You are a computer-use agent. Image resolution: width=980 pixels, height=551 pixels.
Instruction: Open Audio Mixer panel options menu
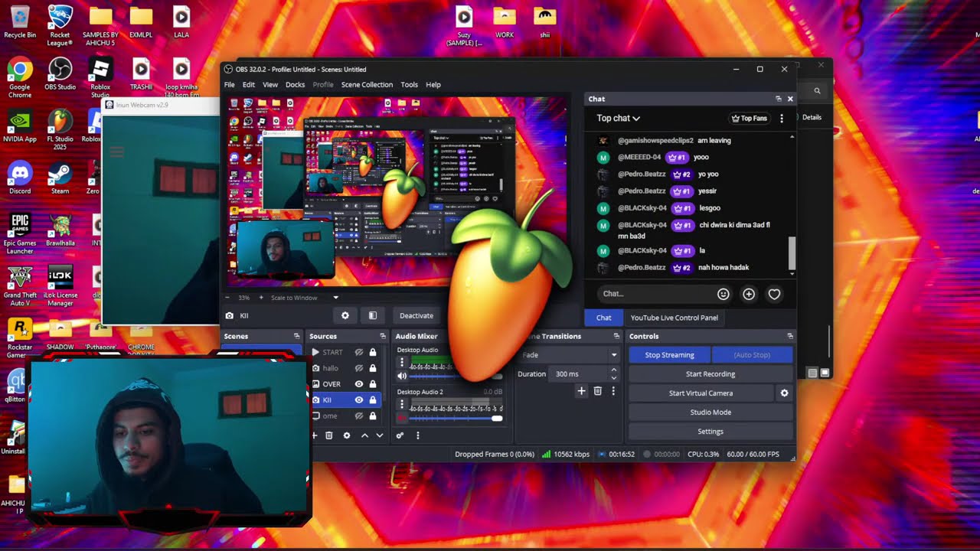[418, 435]
